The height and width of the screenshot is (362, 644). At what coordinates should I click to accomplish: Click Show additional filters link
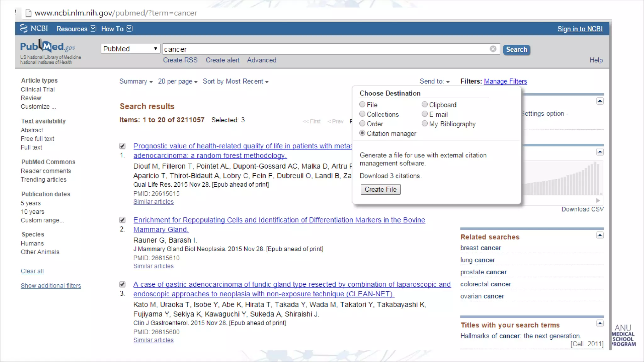[x=51, y=286]
